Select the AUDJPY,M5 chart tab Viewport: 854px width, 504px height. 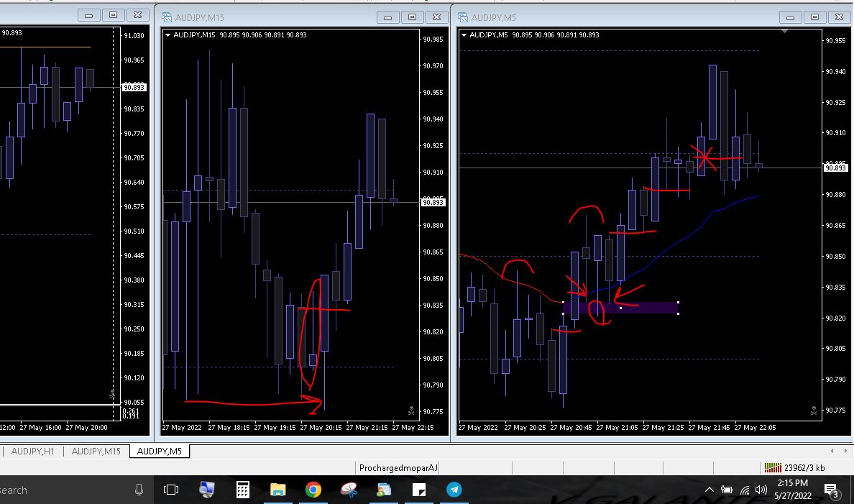click(160, 451)
